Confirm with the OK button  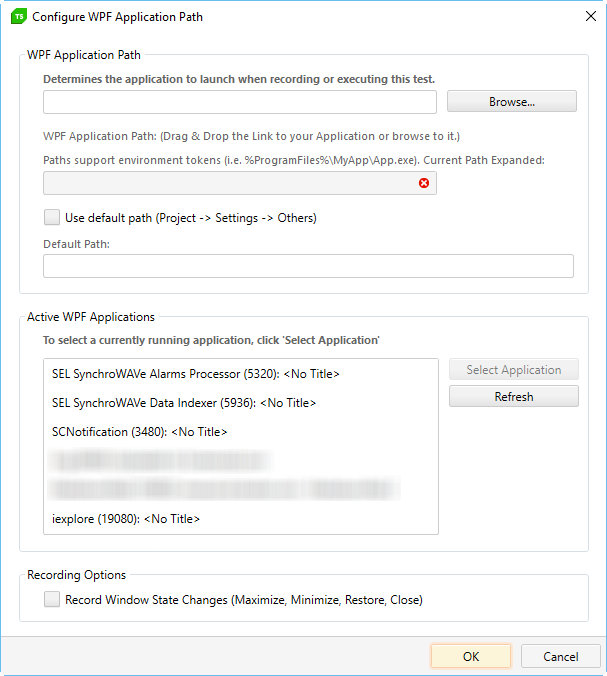click(471, 656)
